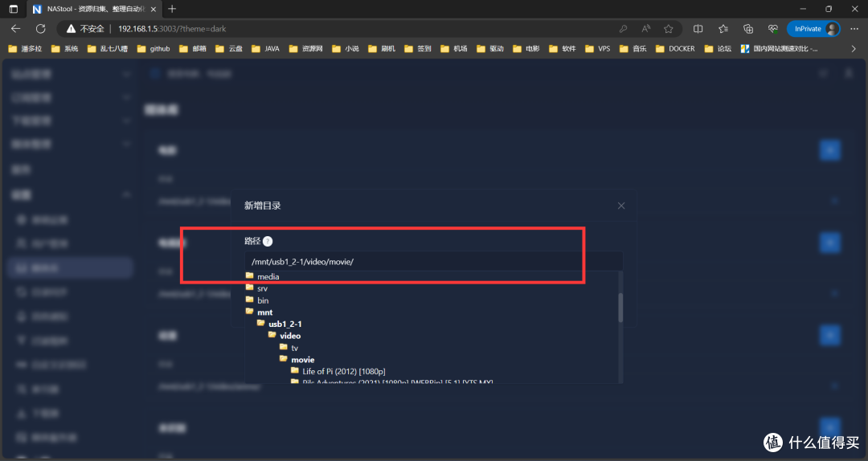Open the 刷机 bookmark folder
This screenshot has height=461, width=868.
(382, 49)
